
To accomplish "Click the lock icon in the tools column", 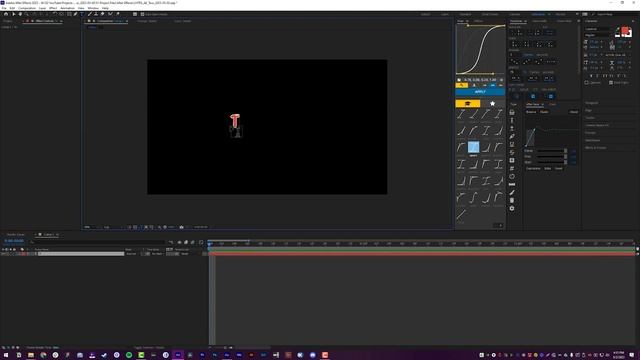I will coord(512,112).
